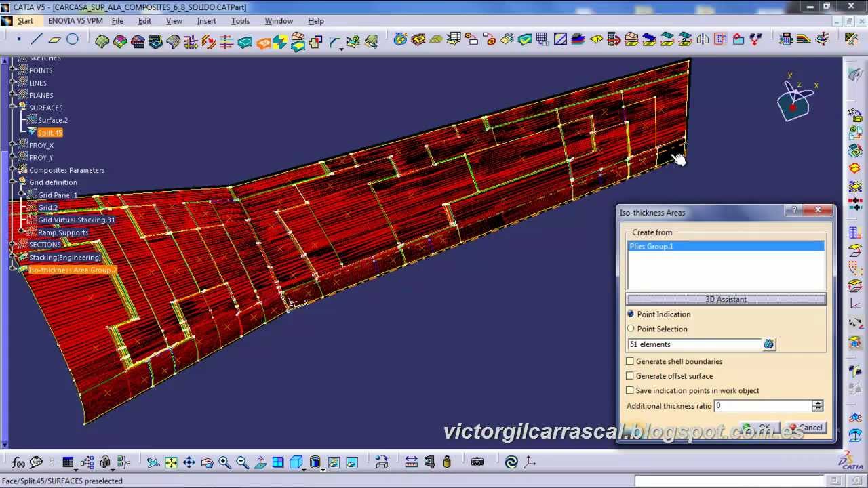Click the 51 elements field
This screenshot has height=488, width=868.
pyautogui.click(x=695, y=344)
